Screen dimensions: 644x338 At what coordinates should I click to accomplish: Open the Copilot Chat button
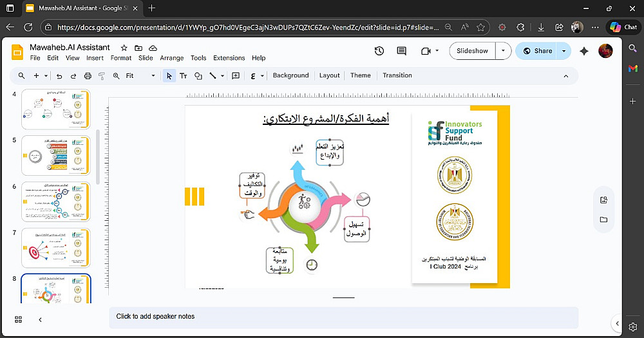pos(623,27)
